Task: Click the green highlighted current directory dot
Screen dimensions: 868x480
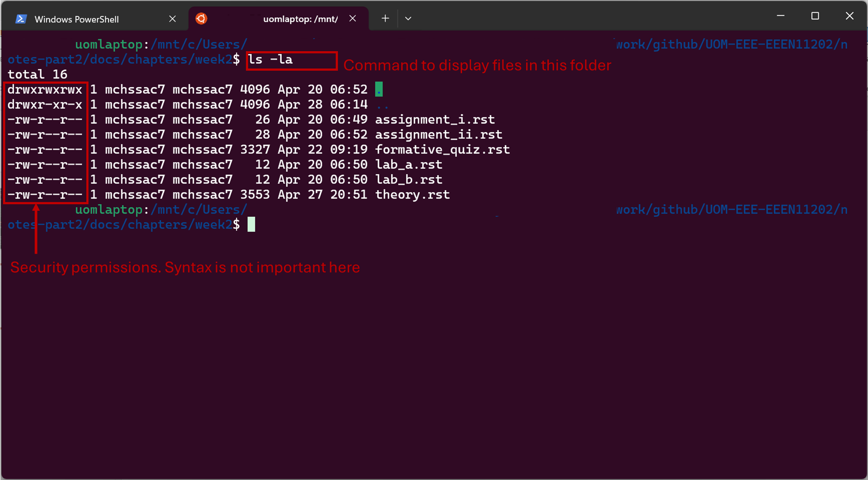Action: pos(379,89)
